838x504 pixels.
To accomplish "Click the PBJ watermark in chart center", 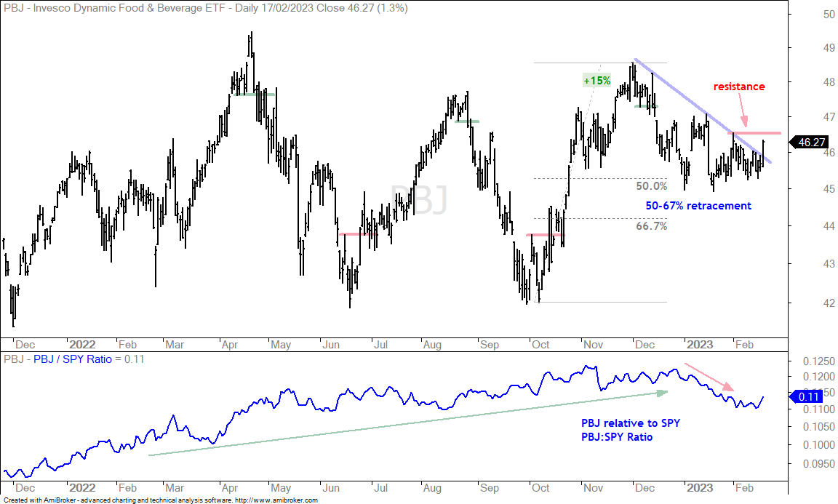I will (419, 199).
